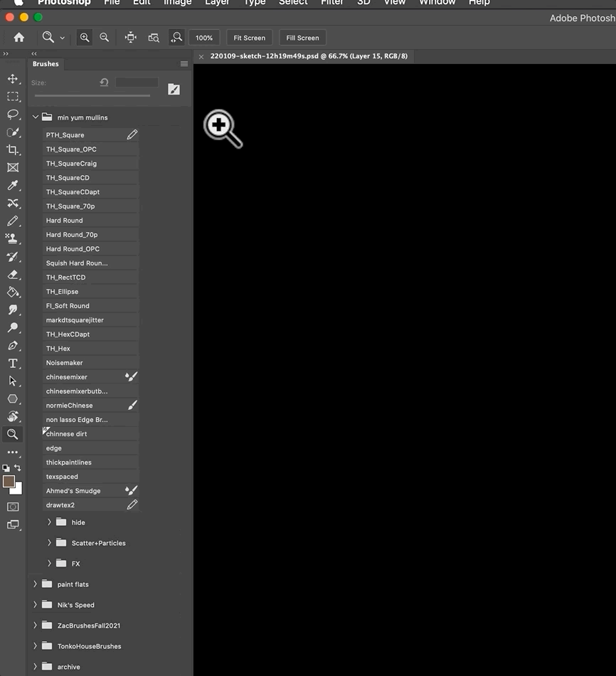
Task: Click the brush size value field
Action: click(137, 83)
